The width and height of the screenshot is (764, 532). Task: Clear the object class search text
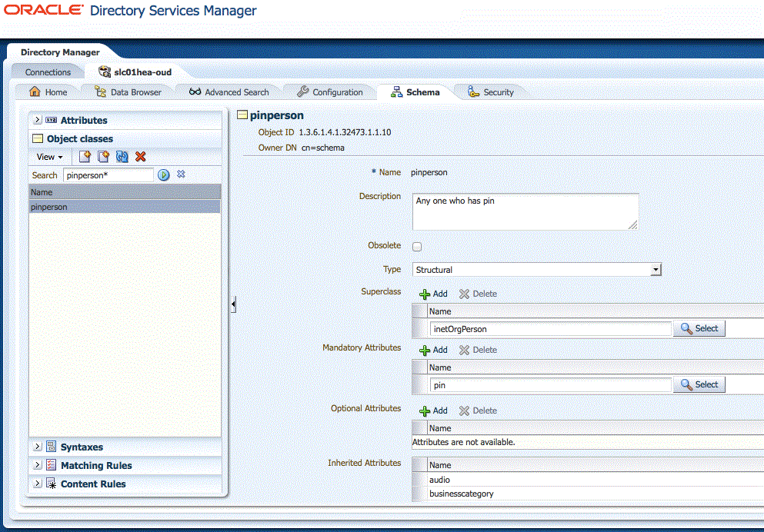click(181, 175)
